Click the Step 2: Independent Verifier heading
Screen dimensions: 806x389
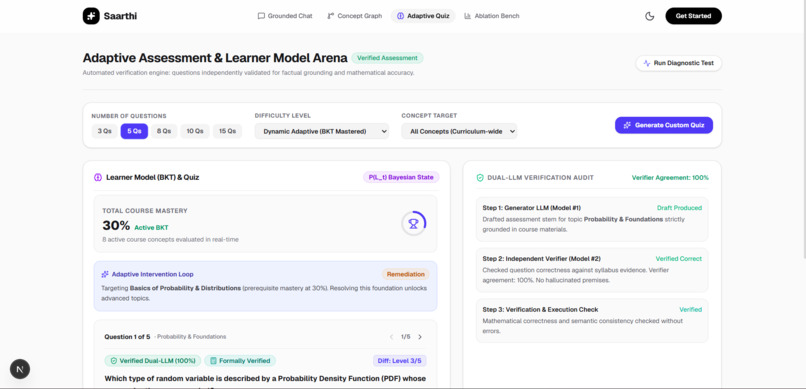click(x=541, y=258)
